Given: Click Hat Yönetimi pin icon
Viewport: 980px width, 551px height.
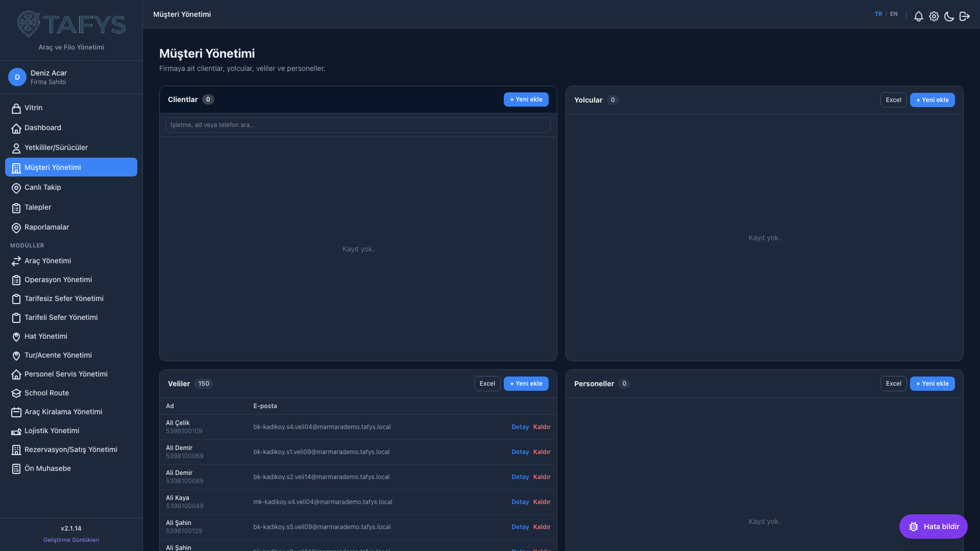Looking at the screenshot, I should [x=16, y=337].
